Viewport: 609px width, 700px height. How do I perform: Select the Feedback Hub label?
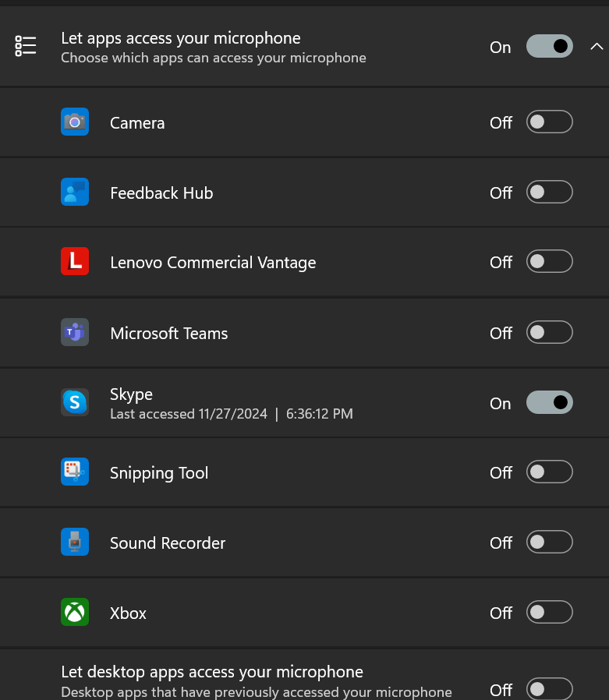[x=161, y=193]
